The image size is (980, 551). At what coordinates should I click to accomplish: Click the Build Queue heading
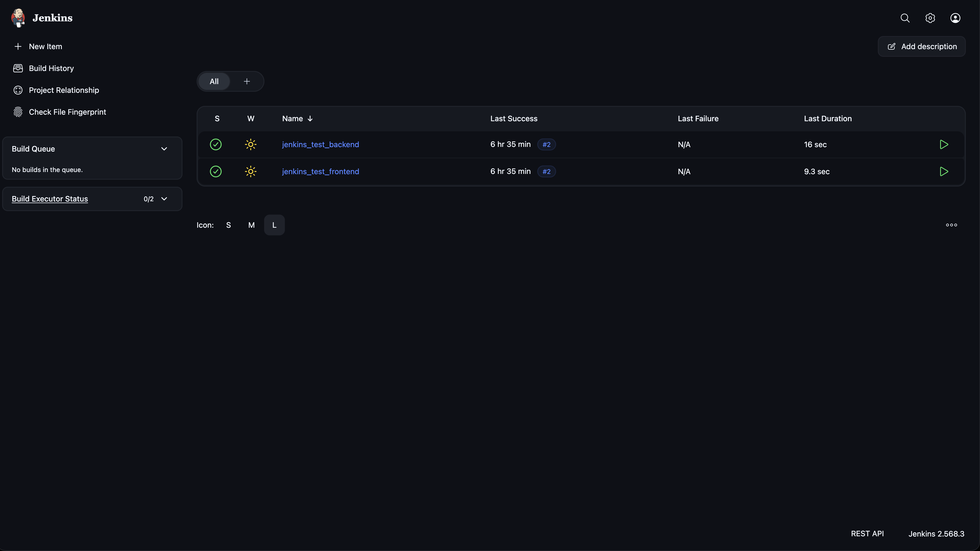pyautogui.click(x=34, y=149)
